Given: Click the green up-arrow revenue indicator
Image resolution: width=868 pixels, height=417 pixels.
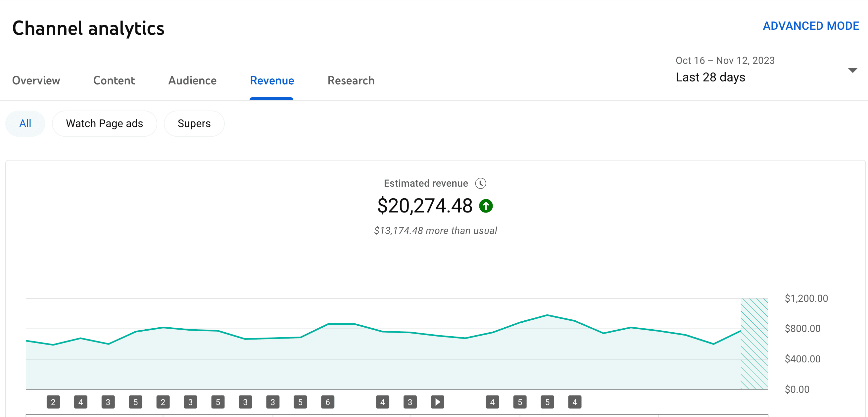Looking at the screenshot, I should coord(486,206).
